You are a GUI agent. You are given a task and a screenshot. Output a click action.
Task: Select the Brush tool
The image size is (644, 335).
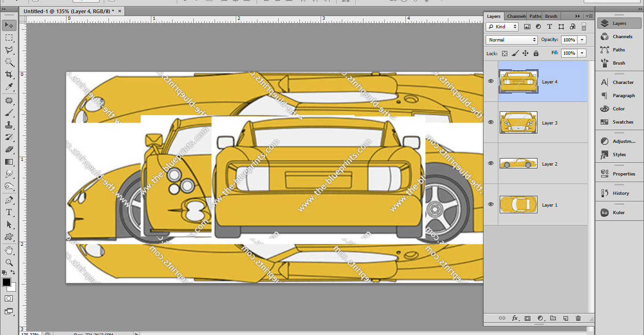click(9, 113)
